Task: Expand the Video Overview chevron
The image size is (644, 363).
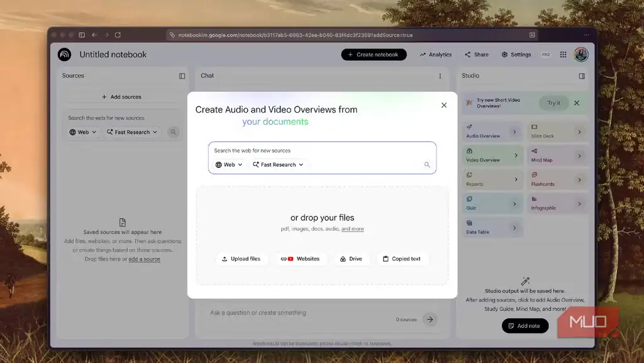Action: click(516, 155)
